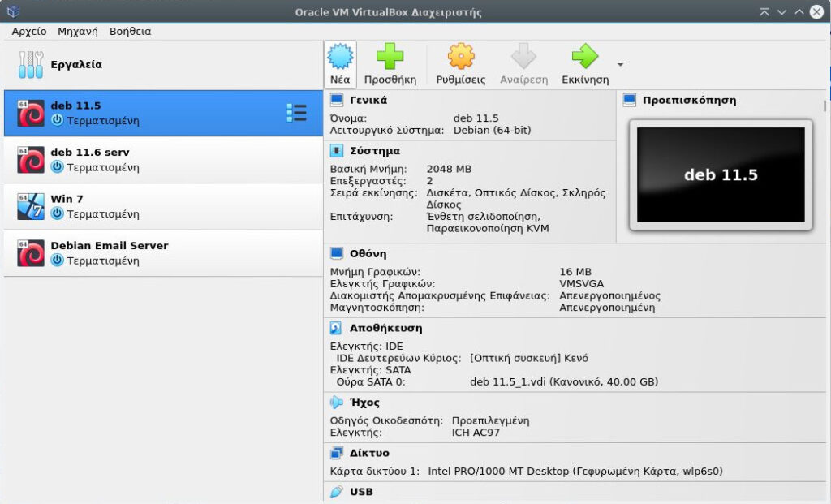This screenshot has width=831, height=504.
Task: Open the list menu icon beside deb 11.5
Action: [296, 113]
